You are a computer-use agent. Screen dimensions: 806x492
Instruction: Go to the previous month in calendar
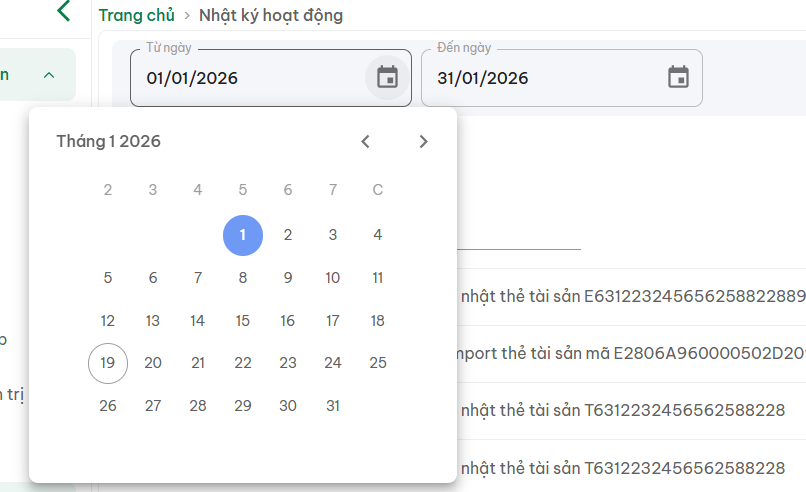click(x=366, y=141)
